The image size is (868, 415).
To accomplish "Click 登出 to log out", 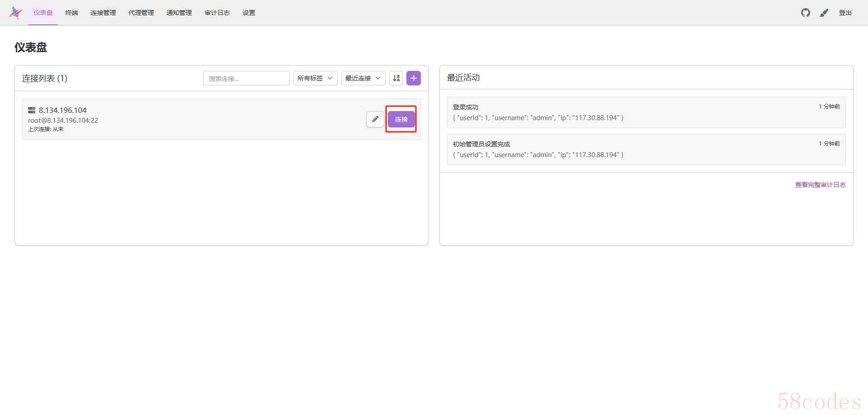I will [845, 13].
